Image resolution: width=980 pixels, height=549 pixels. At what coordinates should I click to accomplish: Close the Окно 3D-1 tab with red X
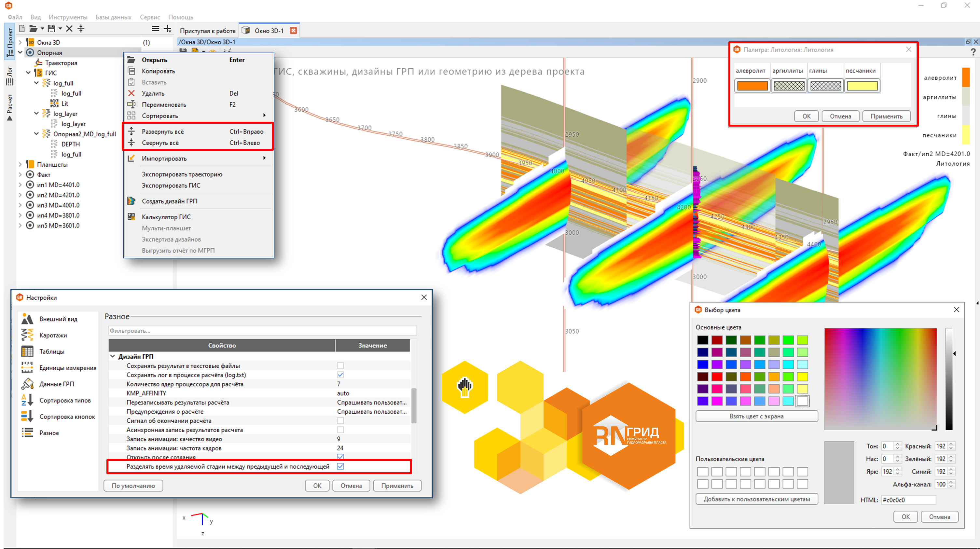(293, 31)
